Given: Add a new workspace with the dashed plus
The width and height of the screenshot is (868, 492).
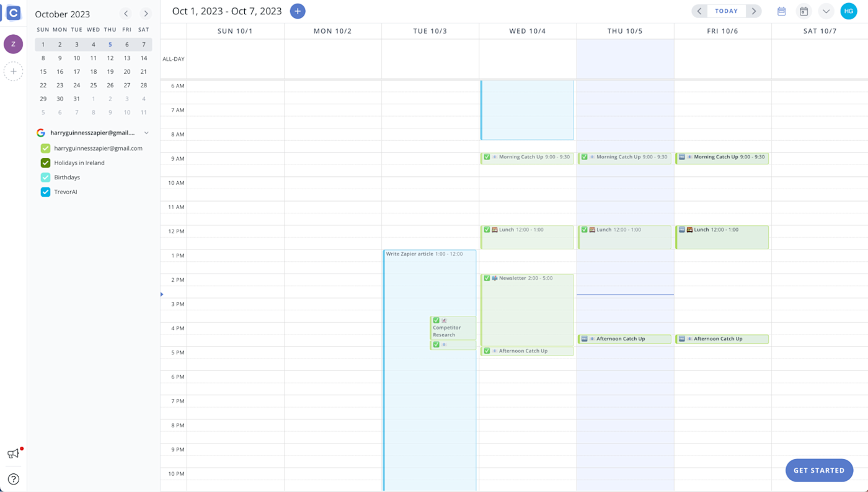Looking at the screenshot, I should coord(13,71).
